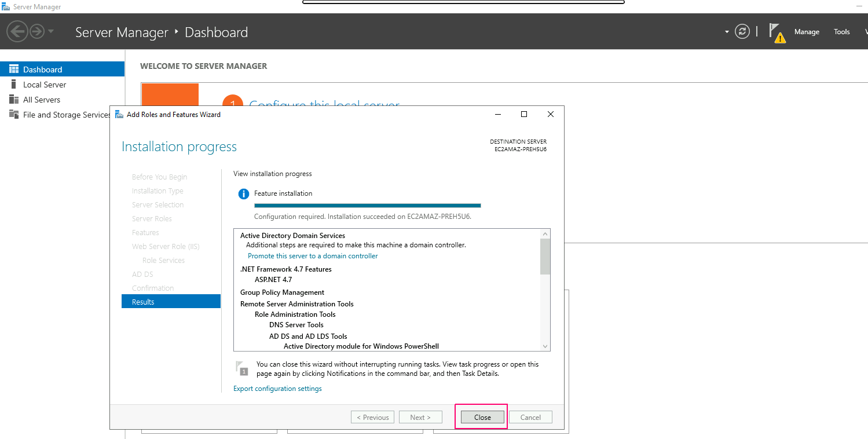Select Dashboard in the left pane
This screenshot has height=439, width=868.
pyautogui.click(x=62, y=69)
